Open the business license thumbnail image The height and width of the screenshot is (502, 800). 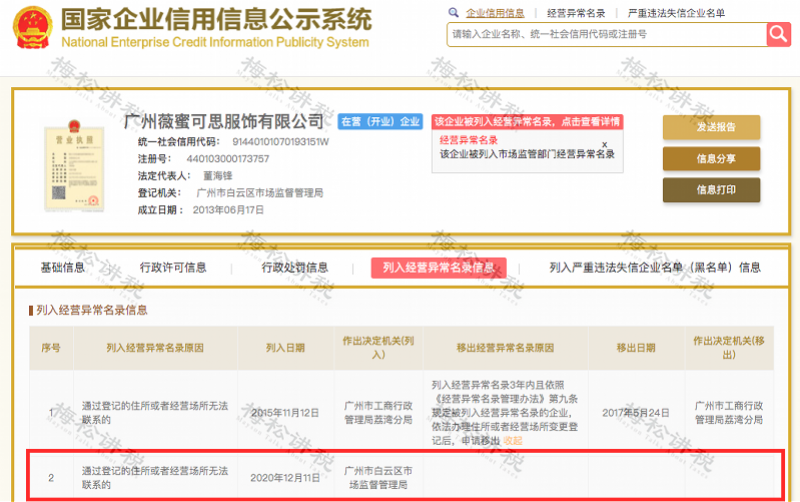(x=74, y=165)
